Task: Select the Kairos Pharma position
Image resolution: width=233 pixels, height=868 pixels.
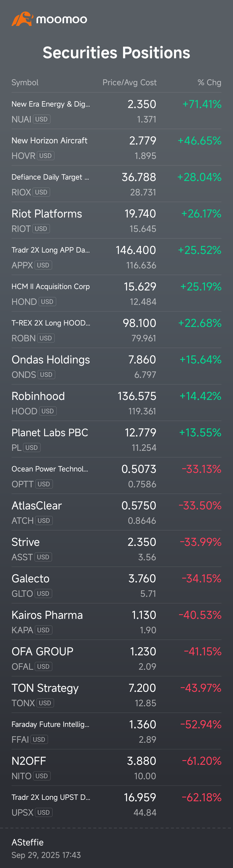Action: click(47, 615)
